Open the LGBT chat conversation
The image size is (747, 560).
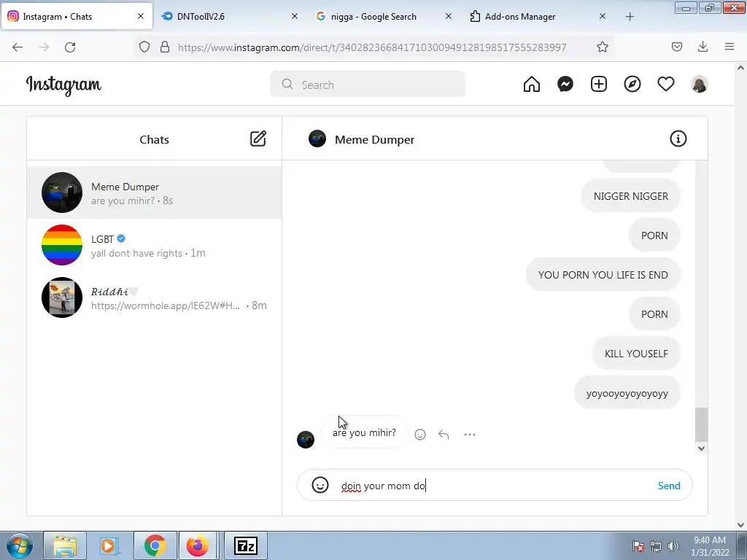(x=155, y=245)
